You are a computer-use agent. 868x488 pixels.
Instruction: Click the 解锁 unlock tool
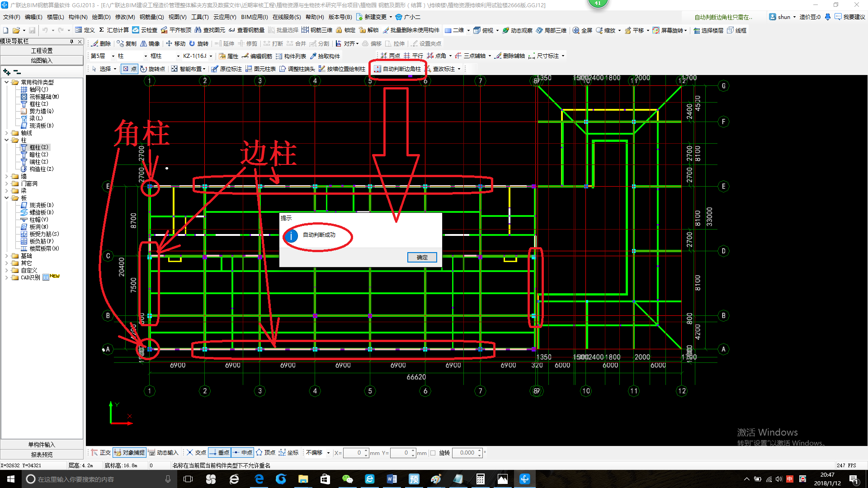pos(369,30)
